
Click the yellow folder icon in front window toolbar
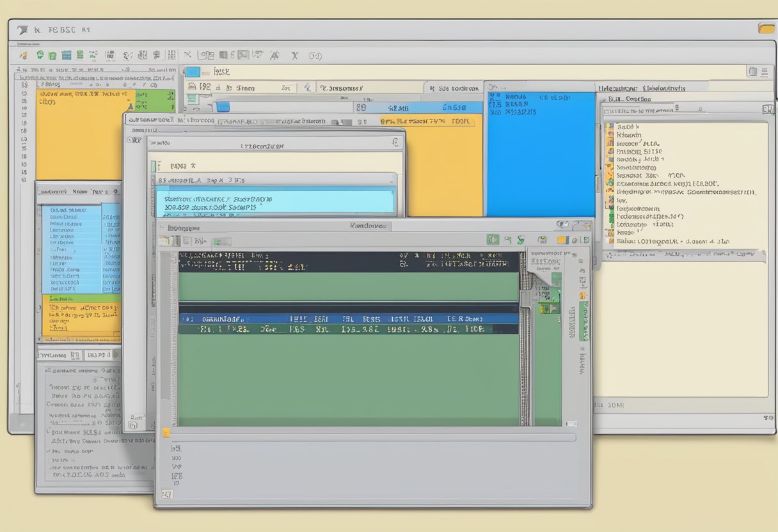(562, 240)
